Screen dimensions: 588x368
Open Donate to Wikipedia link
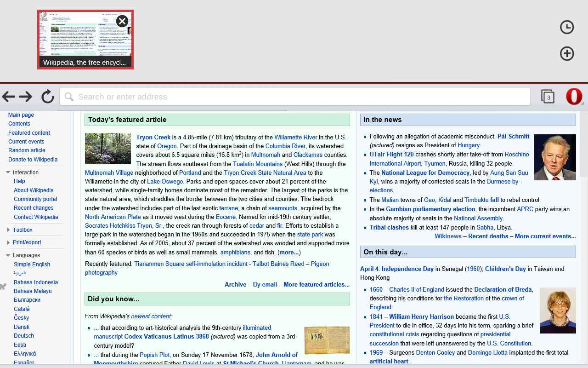[x=33, y=160]
